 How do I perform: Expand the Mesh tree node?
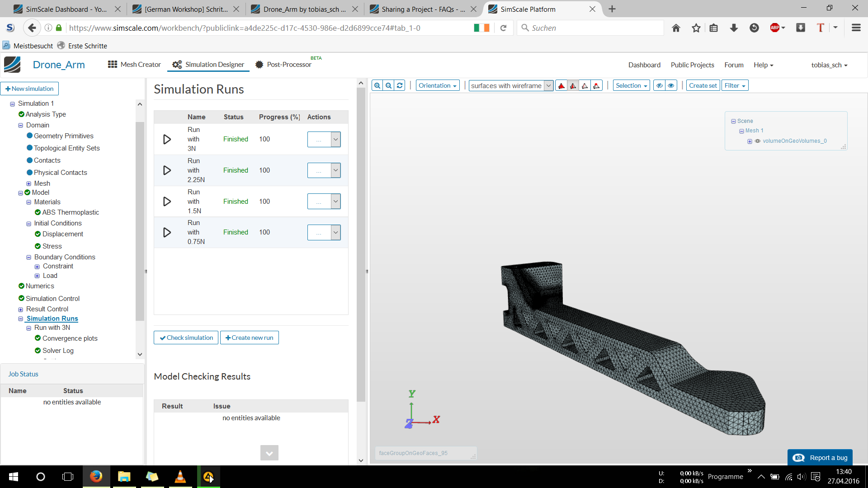point(29,183)
